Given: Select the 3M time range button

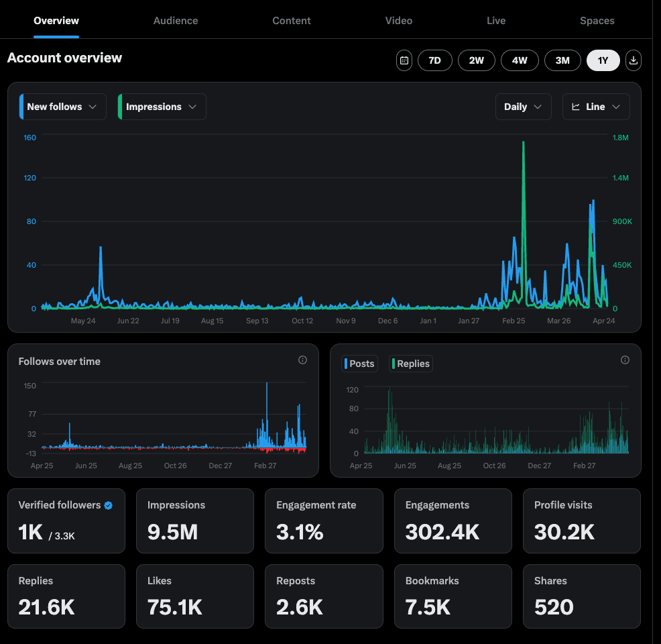Looking at the screenshot, I should [562, 60].
